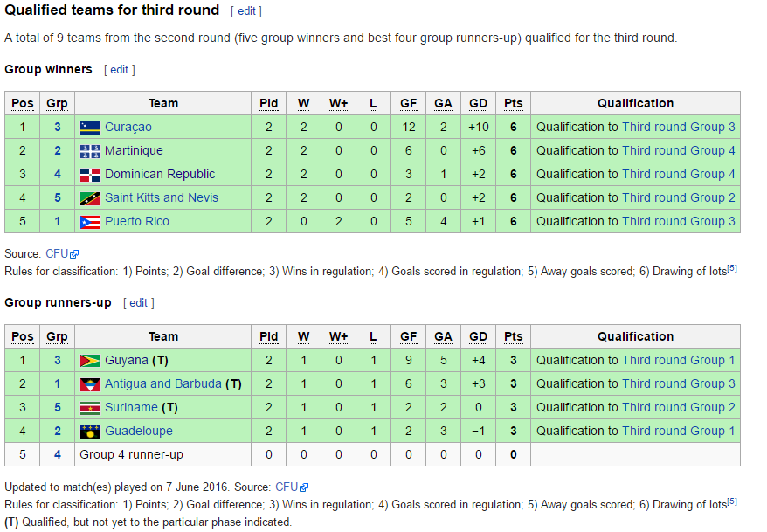Click the Puerto Rico flag icon

tap(90, 222)
